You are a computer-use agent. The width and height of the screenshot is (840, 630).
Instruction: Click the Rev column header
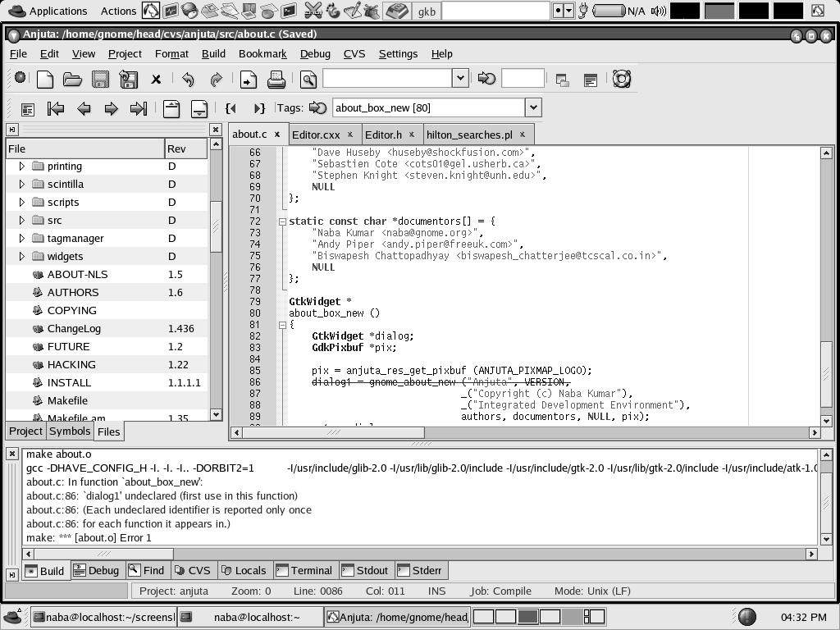coord(186,149)
